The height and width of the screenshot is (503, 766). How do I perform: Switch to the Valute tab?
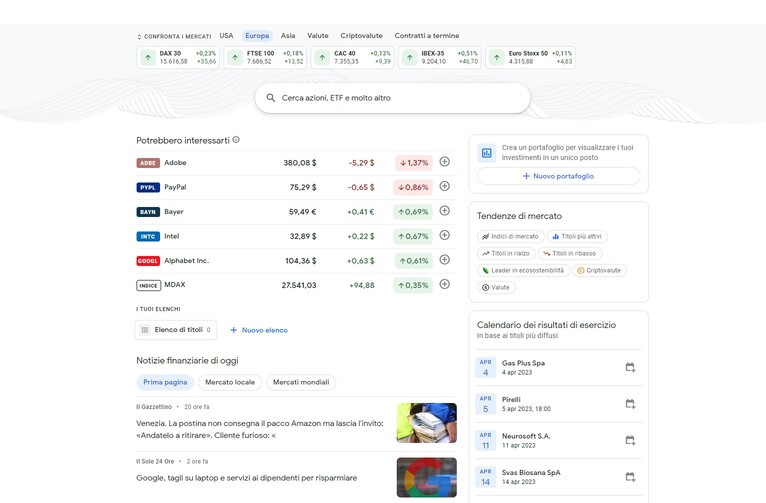(318, 36)
